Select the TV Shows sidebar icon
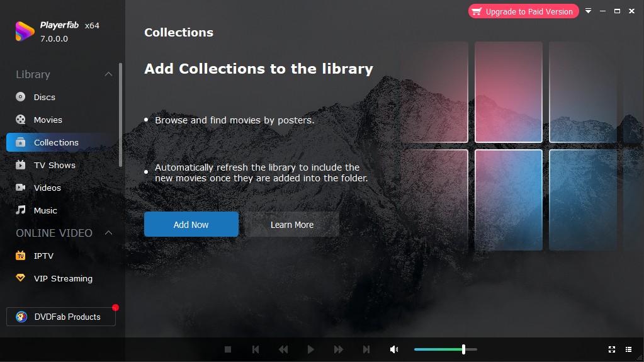Image resolution: width=644 pixels, height=362 pixels. (21, 165)
